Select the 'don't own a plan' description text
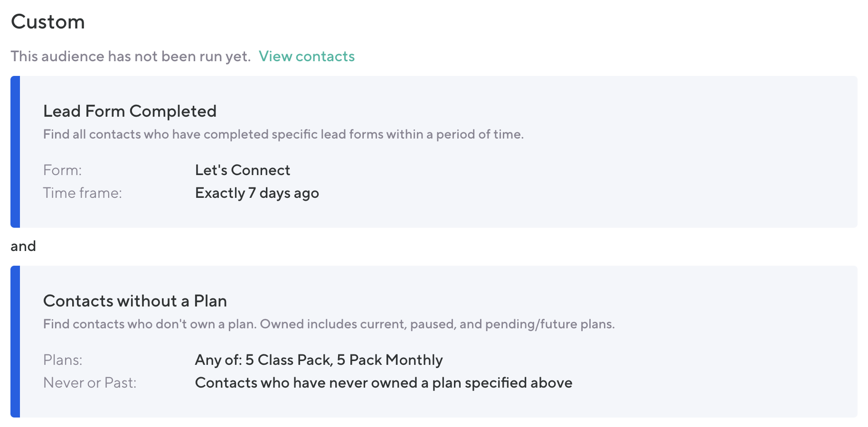This screenshot has height=427, width=868. coord(329,324)
